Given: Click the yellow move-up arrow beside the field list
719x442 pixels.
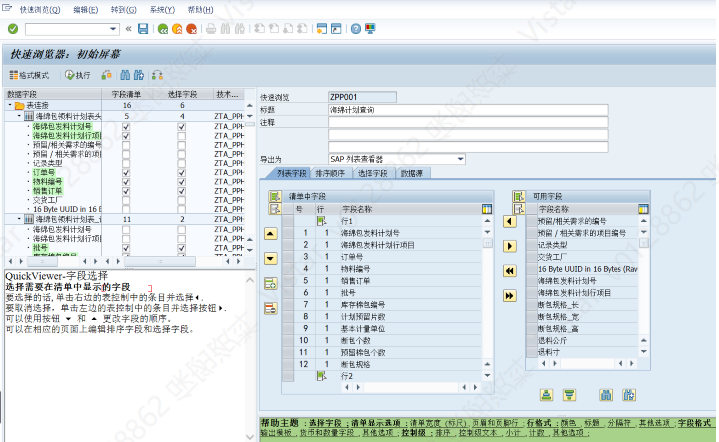Looking at the screenshot, I should (271, 234).
